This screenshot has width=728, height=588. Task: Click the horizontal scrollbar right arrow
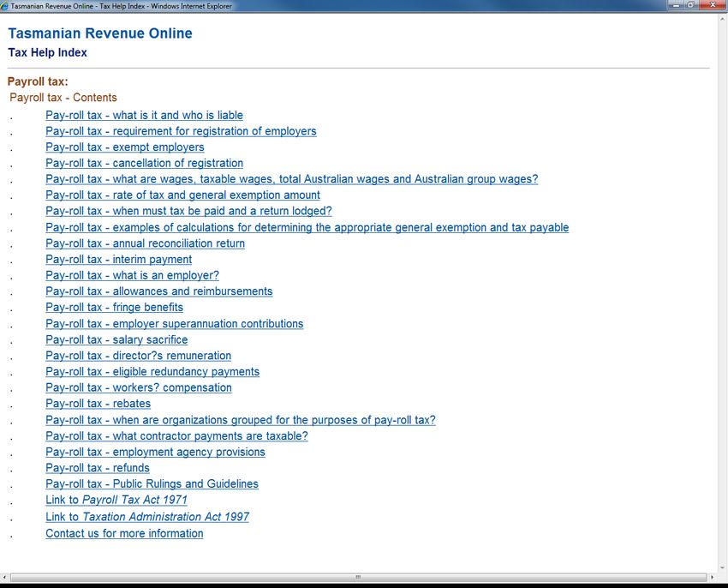(713, 578)
